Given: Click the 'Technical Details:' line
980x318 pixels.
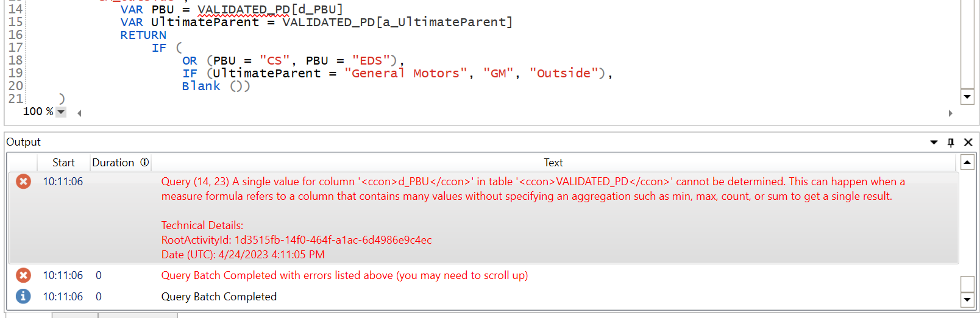Looking at the screenshot, I should (x=202, y=225).
